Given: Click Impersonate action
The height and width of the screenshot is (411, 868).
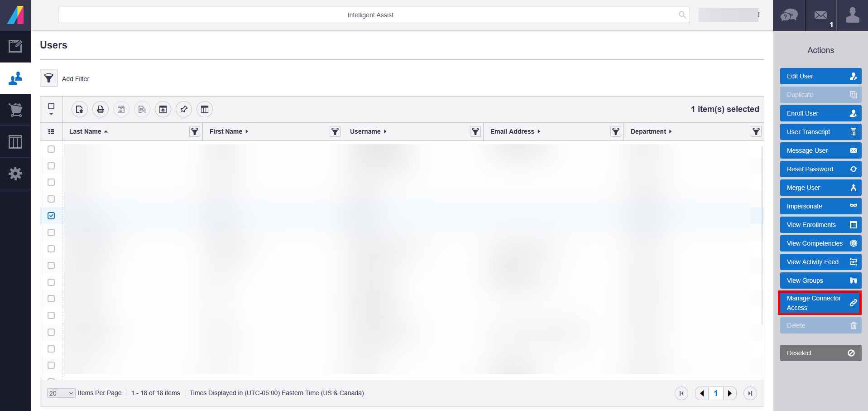Looking at the screenshot, I should coord(820,206).
